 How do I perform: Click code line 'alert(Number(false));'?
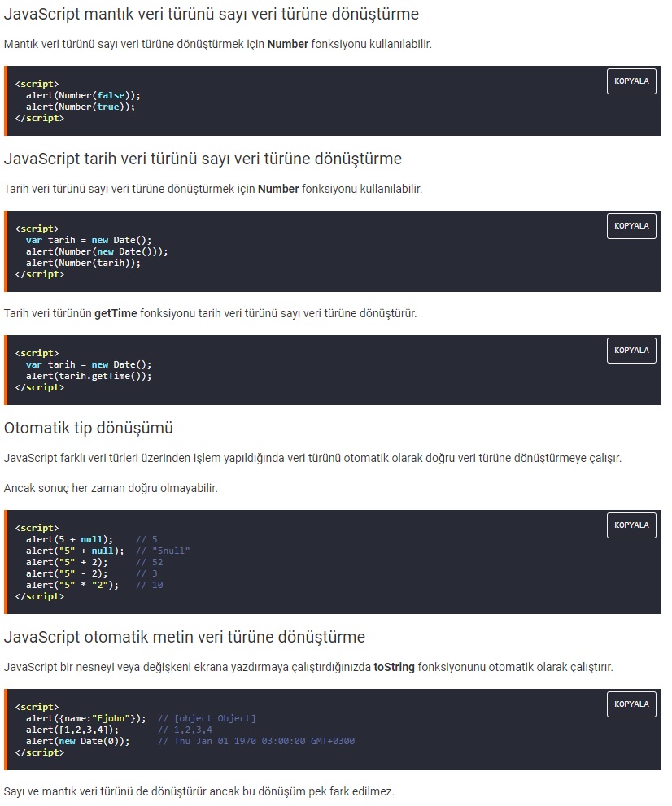83,96
